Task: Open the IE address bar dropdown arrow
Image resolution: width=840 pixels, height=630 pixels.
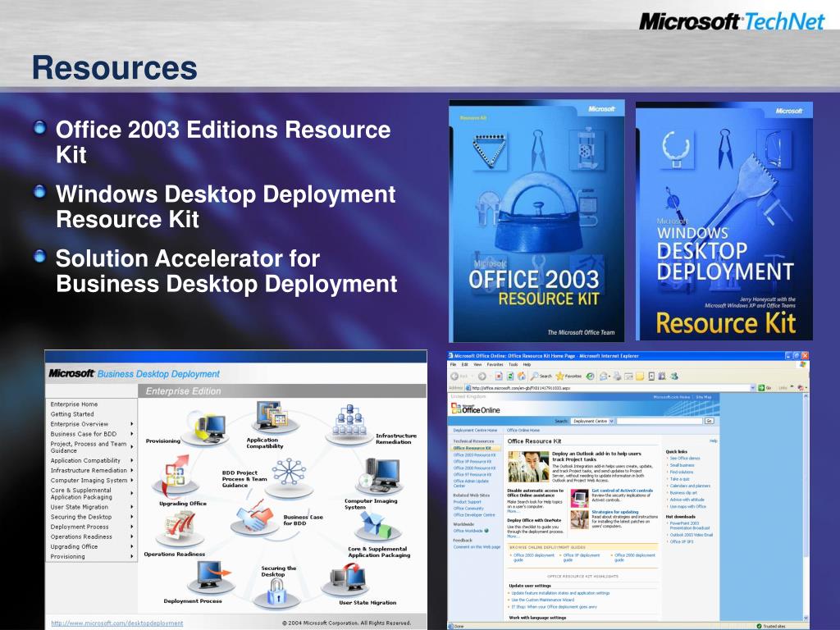Action: [752, 387]
